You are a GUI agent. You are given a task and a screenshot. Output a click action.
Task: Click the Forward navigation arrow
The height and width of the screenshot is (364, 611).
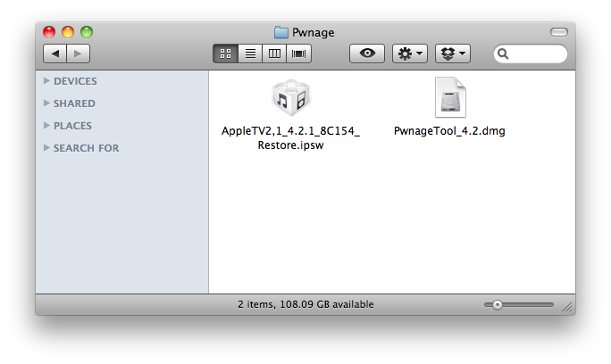click(79, 54)
